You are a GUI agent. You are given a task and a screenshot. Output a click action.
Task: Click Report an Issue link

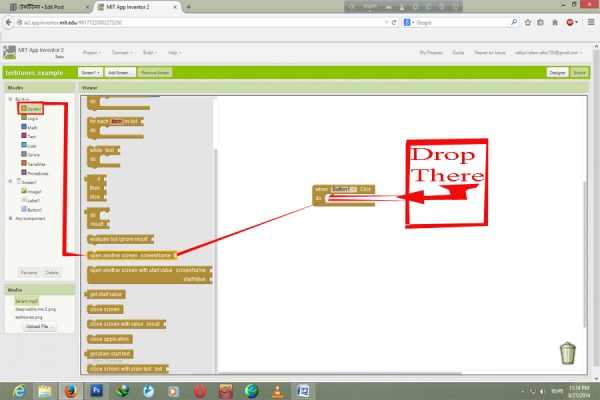pyautogui.click(x=490, y=52)
